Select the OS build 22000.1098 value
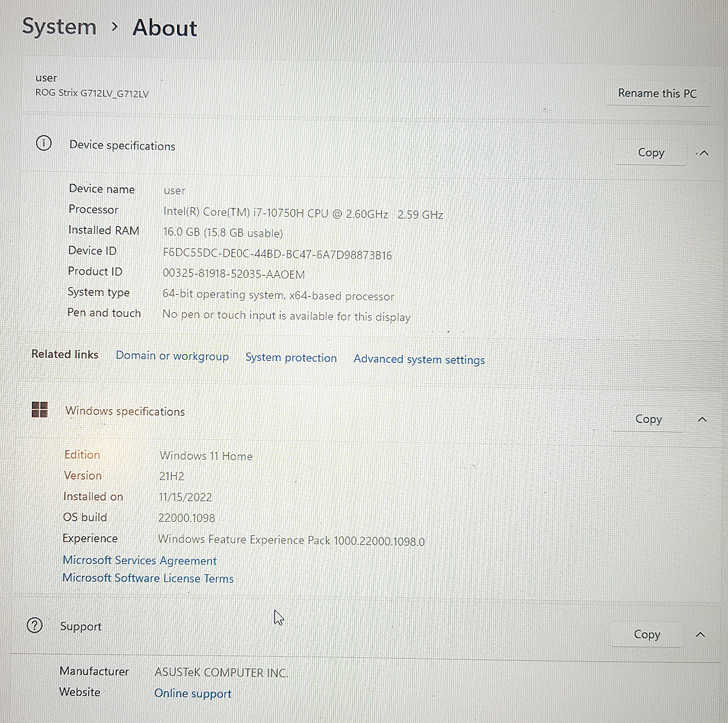Image resolution: width=728 pixels, height=723 pixels. (187, 518)
